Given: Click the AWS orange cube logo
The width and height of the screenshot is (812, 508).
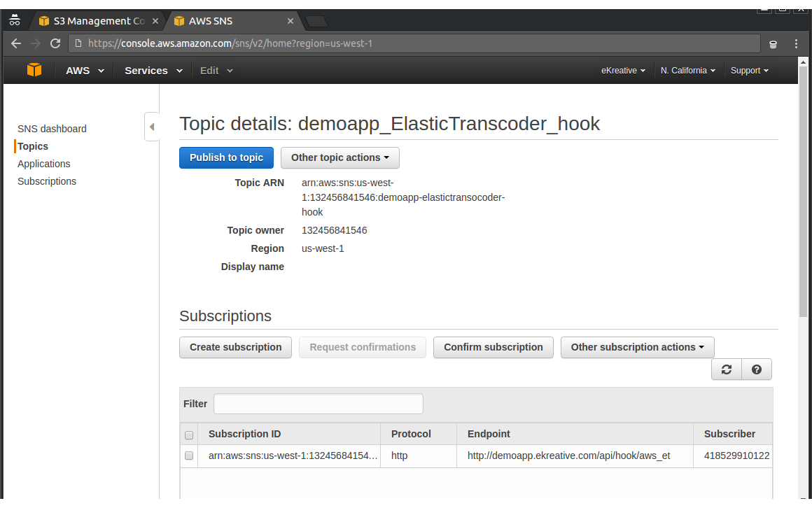Looking at the screenshot, I should click(34, 70).
